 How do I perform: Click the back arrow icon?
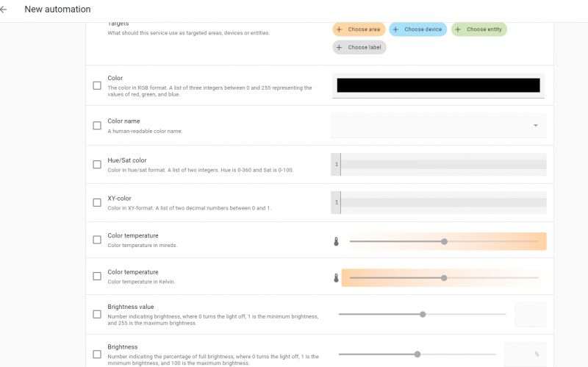pos(4,10)
